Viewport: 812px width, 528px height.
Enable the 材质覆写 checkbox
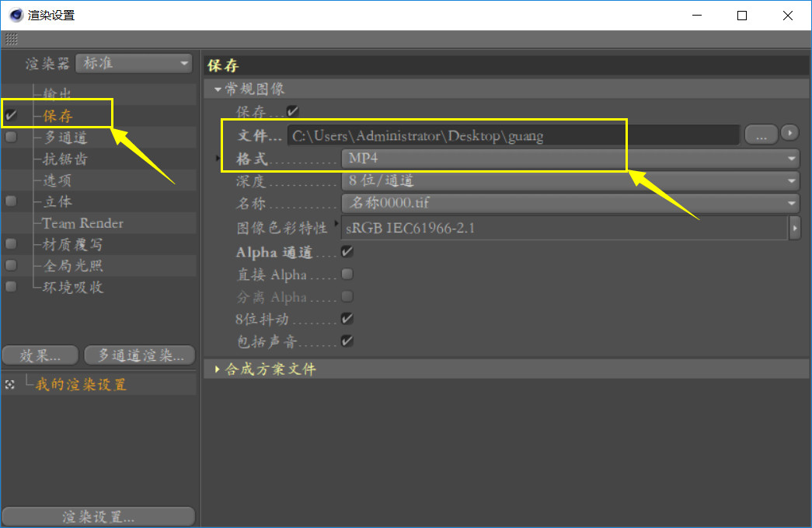pos(11,243)
